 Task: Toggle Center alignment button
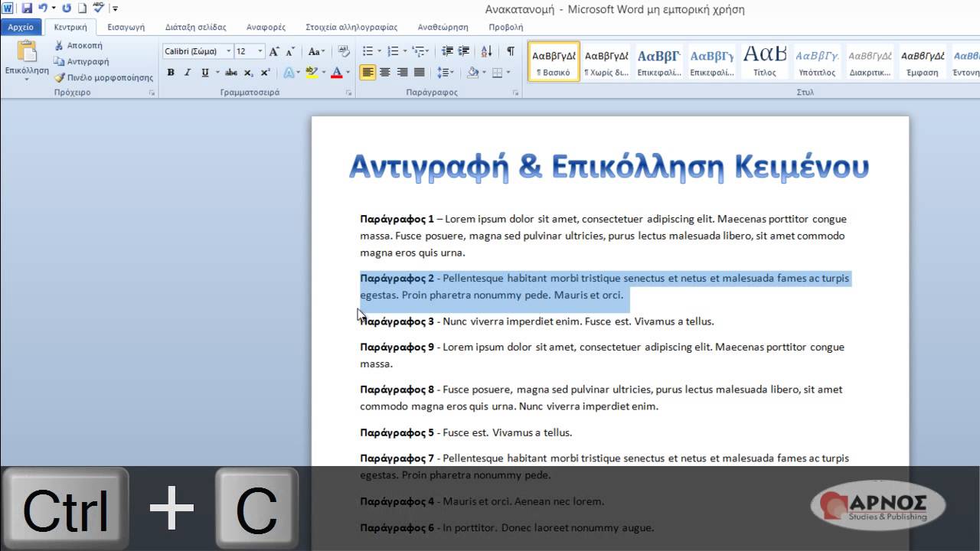[x=384, y=73]
